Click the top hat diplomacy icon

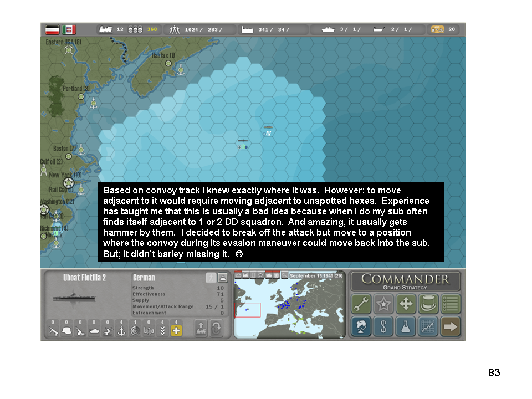428,304
